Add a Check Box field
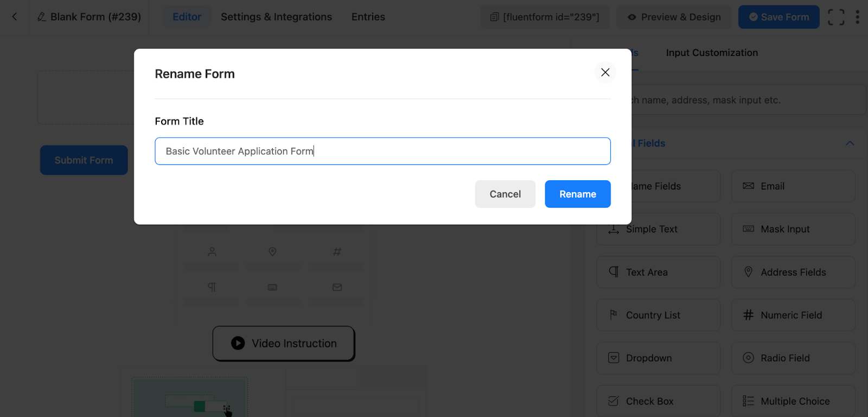Viewport: 868px width, 417px height. (x=658, y=401)
